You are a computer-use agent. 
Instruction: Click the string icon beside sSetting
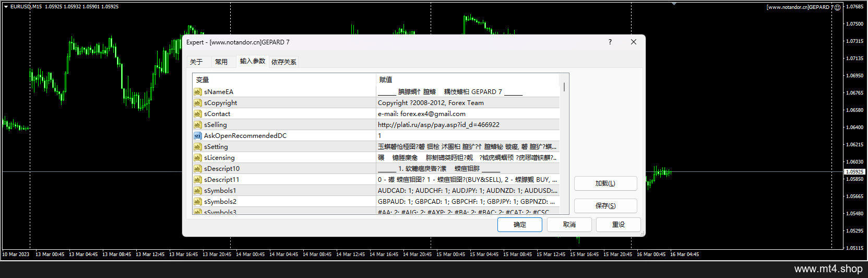tap(197, 147)
